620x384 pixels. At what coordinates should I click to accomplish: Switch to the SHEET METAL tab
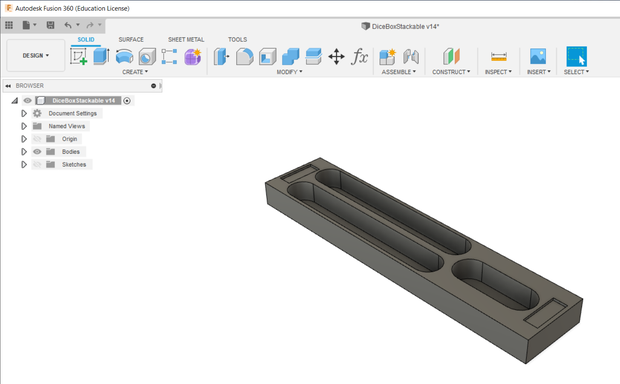coord(186,40)
